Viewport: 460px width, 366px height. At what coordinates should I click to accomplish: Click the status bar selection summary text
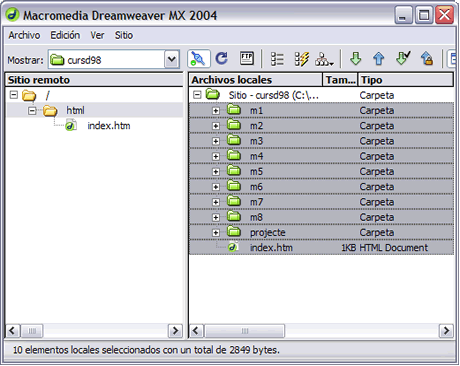coord(146,350)
